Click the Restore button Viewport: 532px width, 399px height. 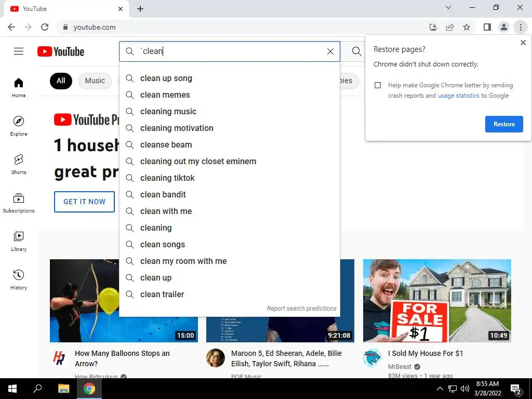[504, 124]
